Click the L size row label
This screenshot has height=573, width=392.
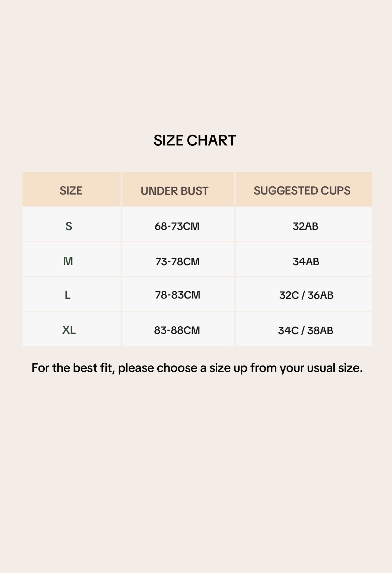68,295
